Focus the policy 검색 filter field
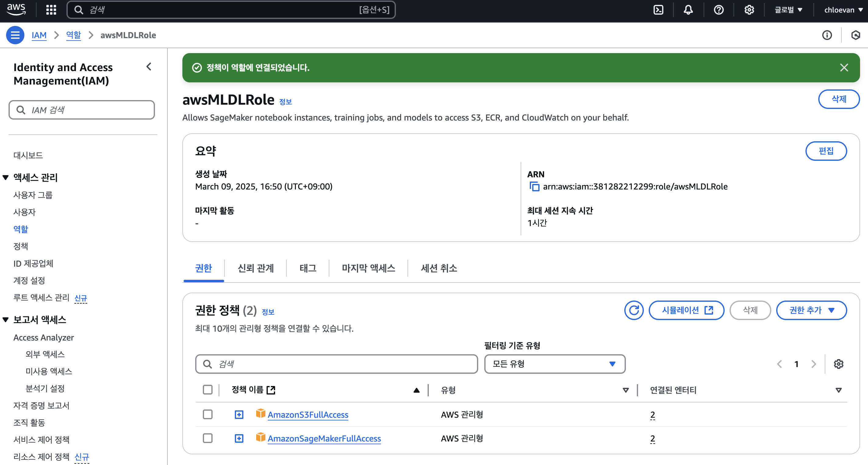 point(336,364)
